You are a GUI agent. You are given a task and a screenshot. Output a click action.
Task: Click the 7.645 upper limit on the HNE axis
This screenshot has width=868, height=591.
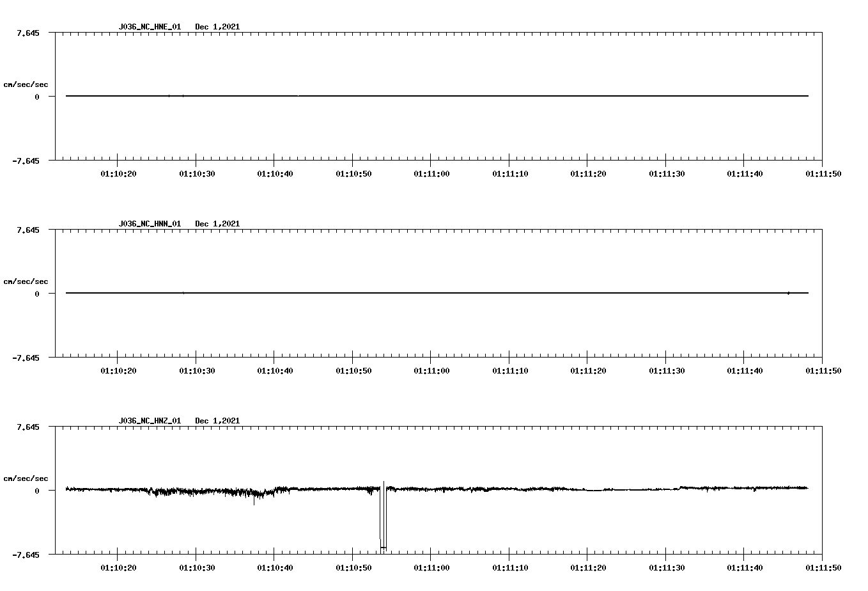click(x=27, y=33)
